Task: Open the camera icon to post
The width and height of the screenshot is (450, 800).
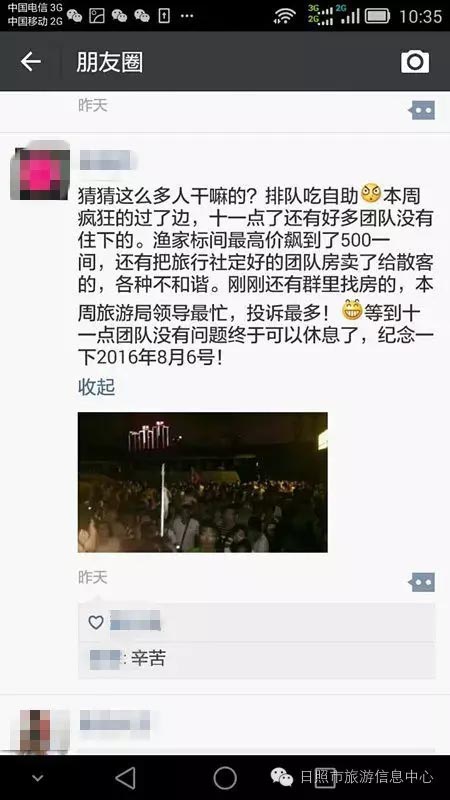Action: 415,62
